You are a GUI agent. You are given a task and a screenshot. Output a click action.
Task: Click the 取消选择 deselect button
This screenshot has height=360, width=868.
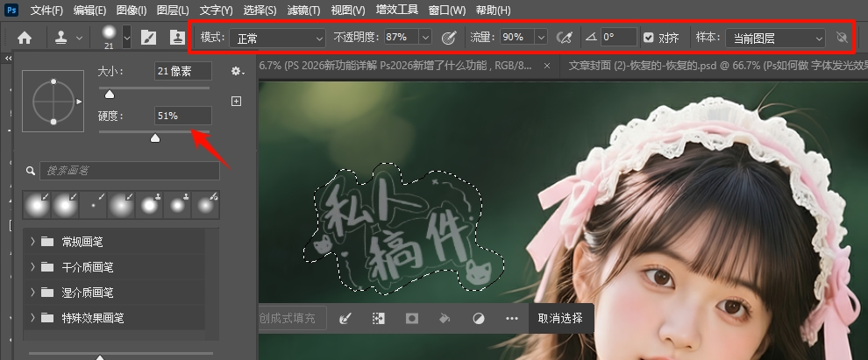(560, 319)
